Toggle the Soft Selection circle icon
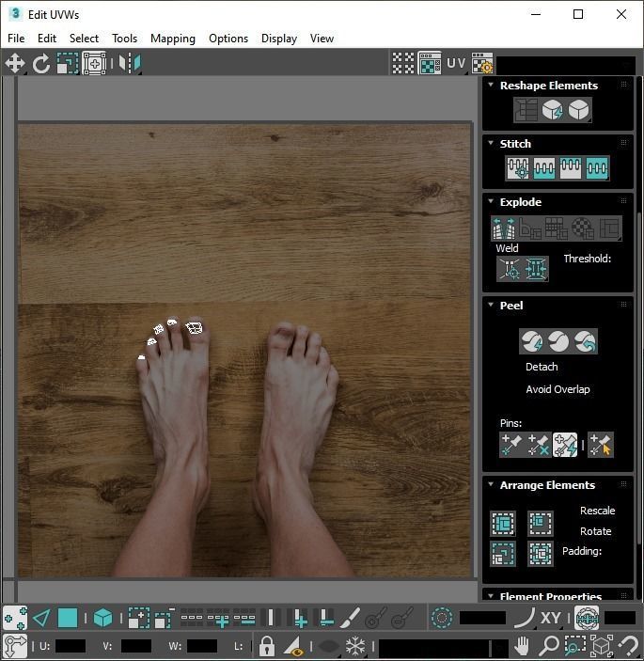The image size is (644, 661). click(442, 619)
